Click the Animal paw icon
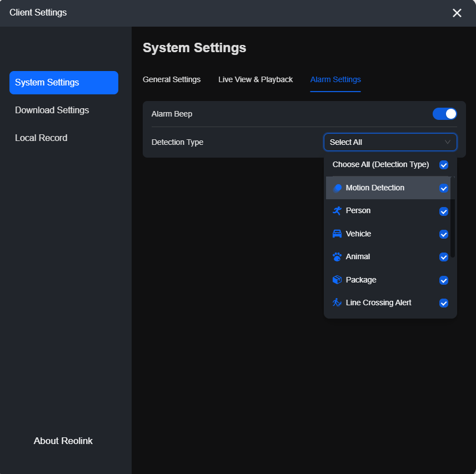Image resolution: width=476 pixels, height=474 pixels. pyautogui.click(x=337, y=257)
